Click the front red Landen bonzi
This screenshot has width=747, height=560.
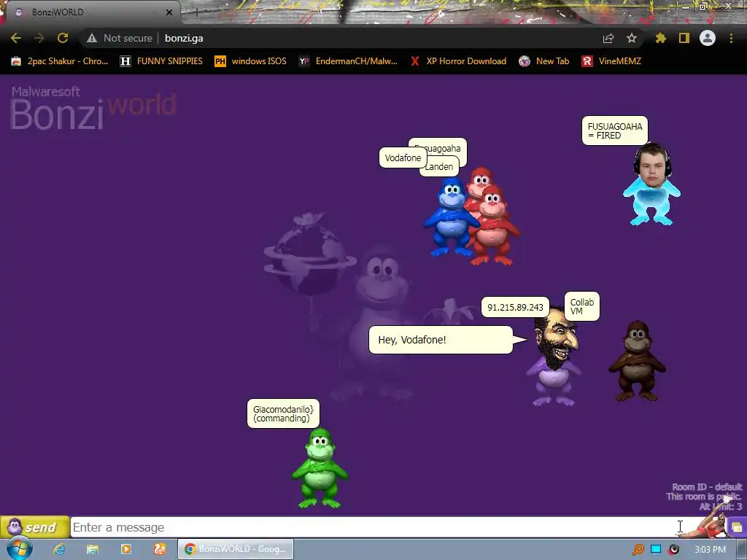[495, 226]
